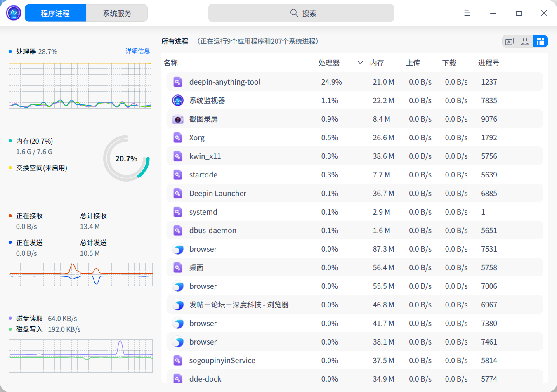Click the 磁盘写入 label
The width and height of the screenshot is (557, 392).
point(29,329)
